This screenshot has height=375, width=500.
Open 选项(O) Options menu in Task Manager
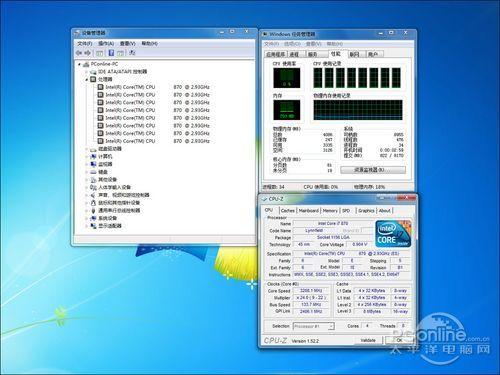pos(292,44)
